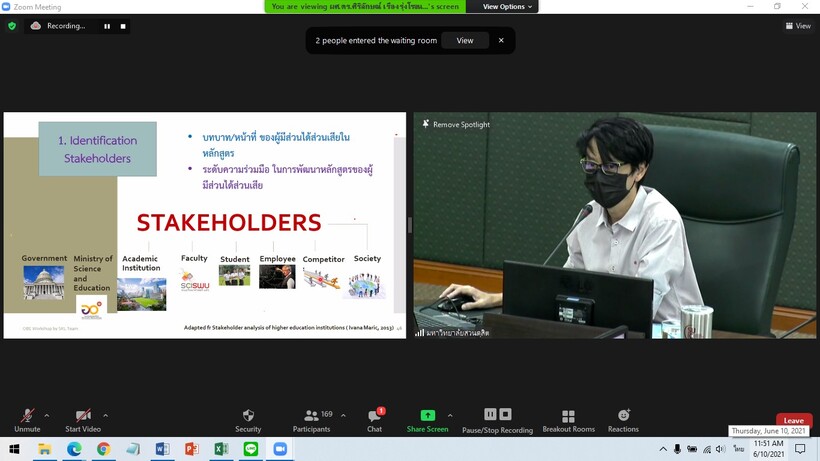View people in the waiting room
The image size is (820, 461).
465,40
